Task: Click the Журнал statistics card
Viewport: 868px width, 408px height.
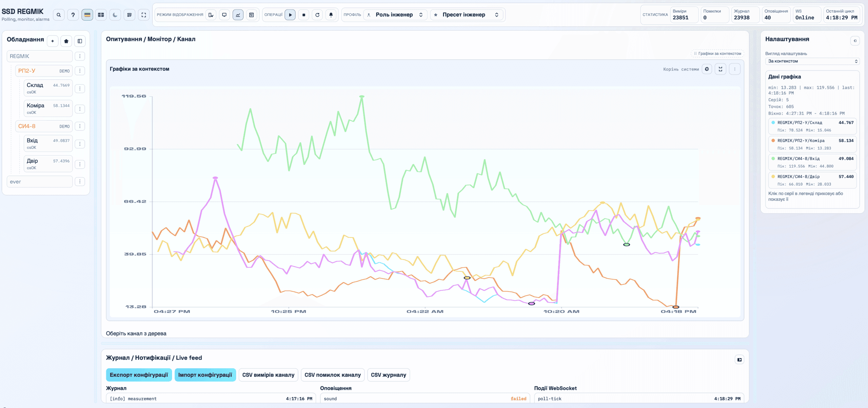Action: coord(746,15)
